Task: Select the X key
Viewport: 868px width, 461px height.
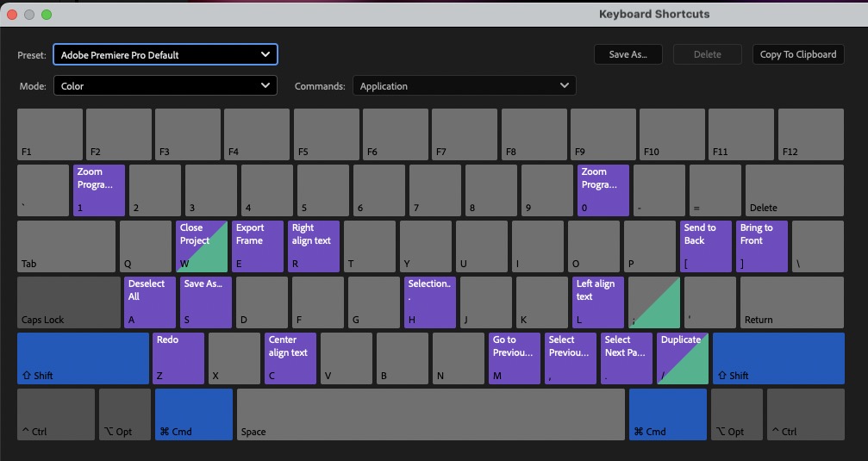Action: click(234, 358)
